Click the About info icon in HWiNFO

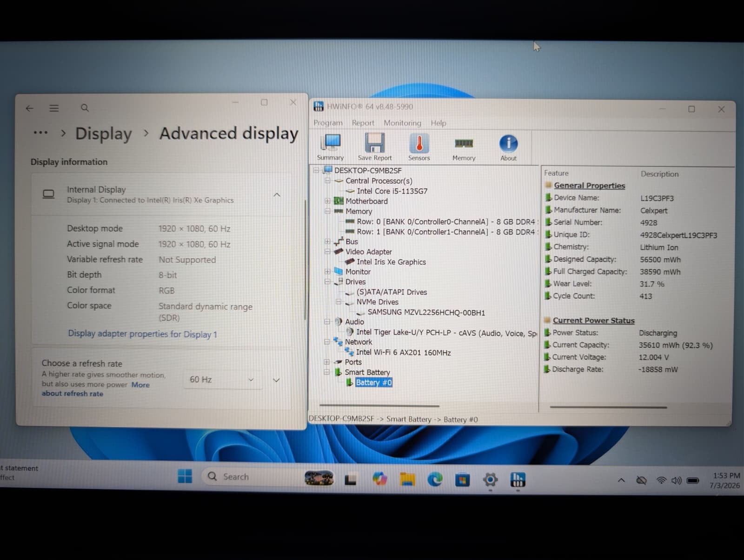click(x=508, y=147)
